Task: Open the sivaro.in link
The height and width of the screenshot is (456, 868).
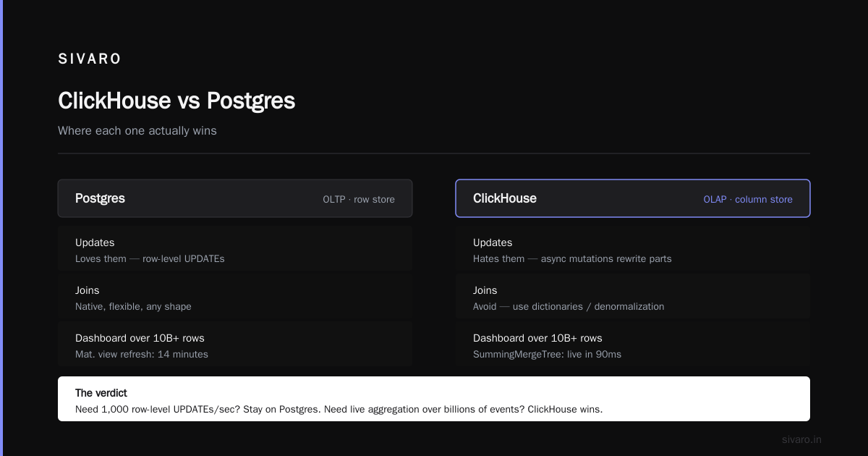Action: (x=801, y=439)
